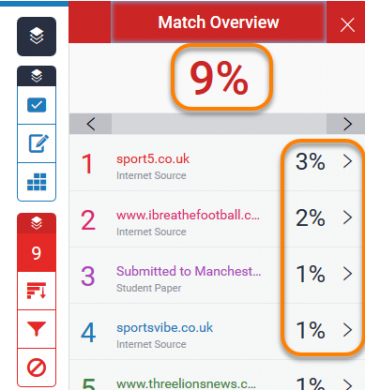Toggle the red similarity layer icon
This screenshot has height=390, width=365.
coord(36,223)
